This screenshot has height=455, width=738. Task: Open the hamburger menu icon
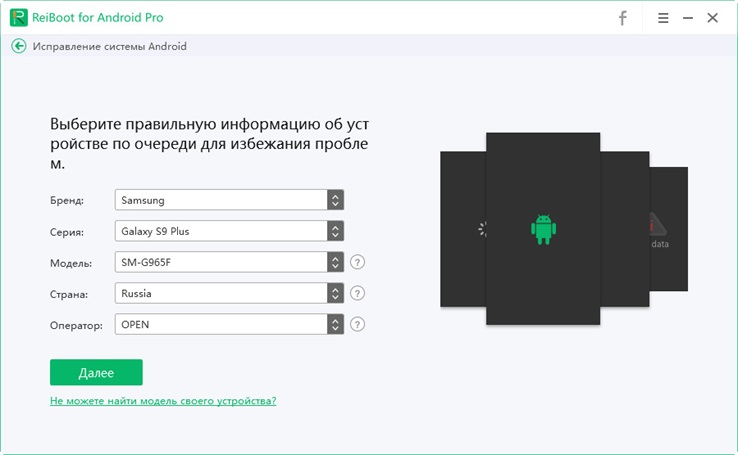[663, 18]
